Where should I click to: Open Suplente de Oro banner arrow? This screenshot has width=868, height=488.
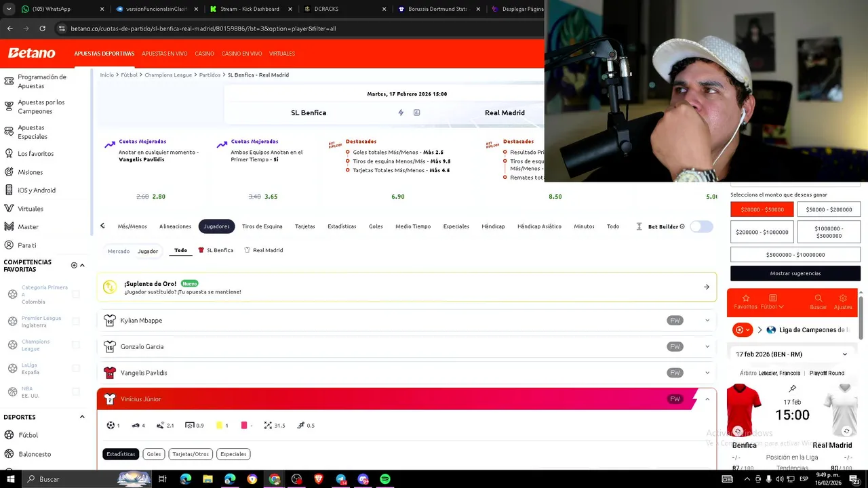(707, 287)
